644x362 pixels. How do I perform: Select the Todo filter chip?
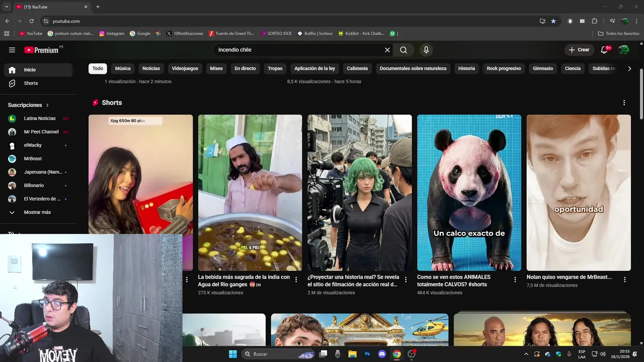(x=98, y=68)
